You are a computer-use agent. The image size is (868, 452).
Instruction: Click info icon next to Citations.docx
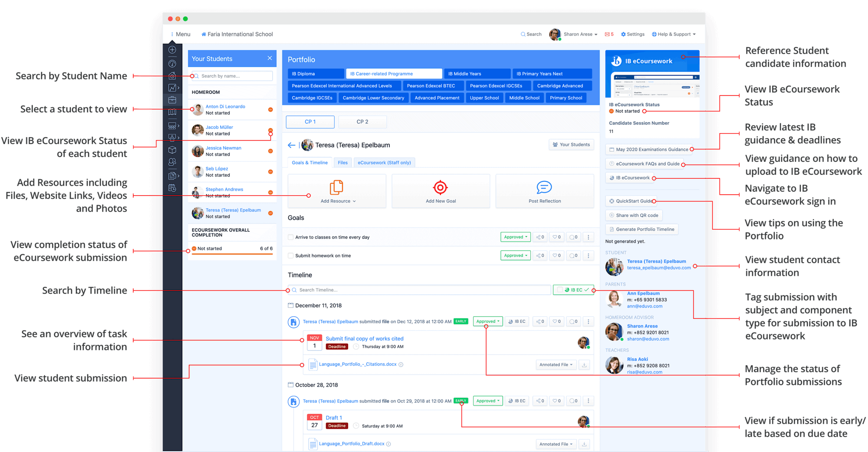[x=401, y=365]
